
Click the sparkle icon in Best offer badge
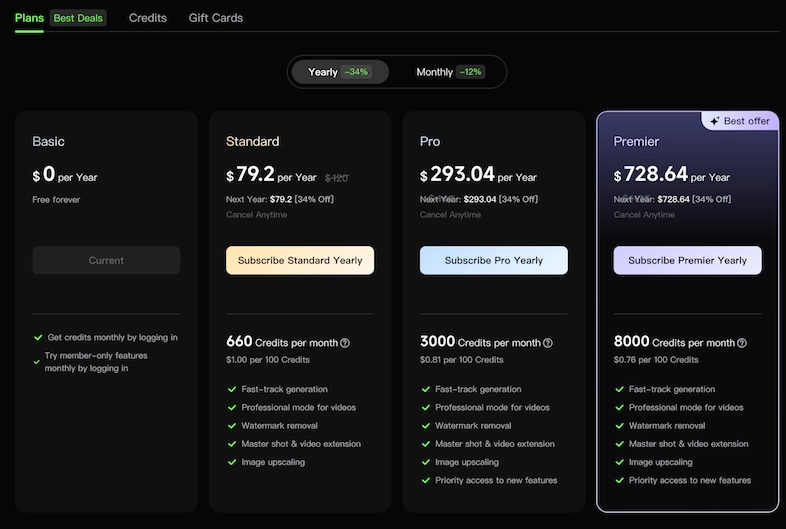tap(714, 121)
